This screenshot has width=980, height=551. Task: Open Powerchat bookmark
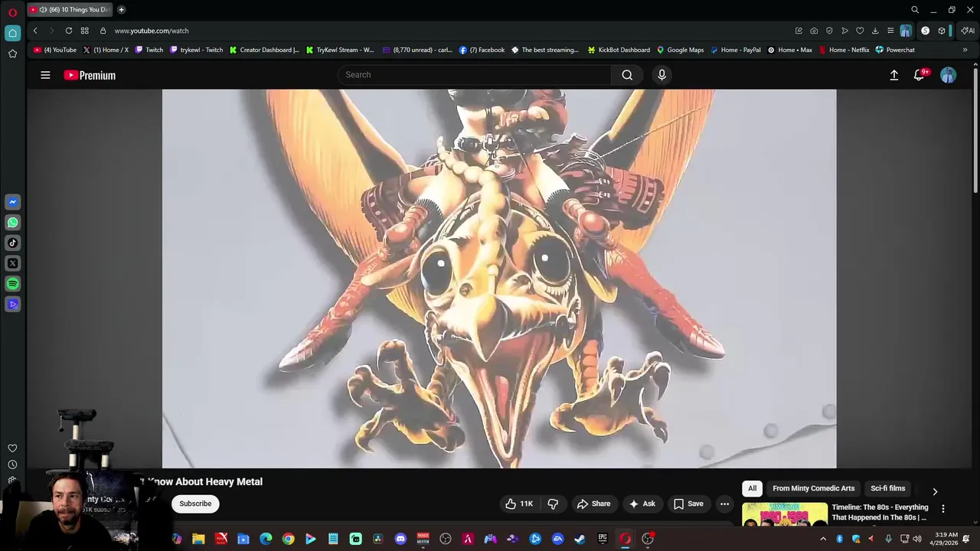point(895,50)
